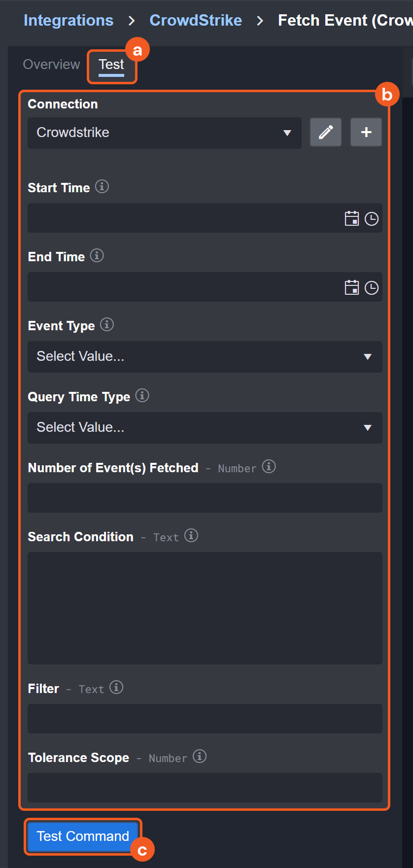This screenshot has height=868, width=413.
Task: Click info icon next to Start Time
Action: point(102,187)
